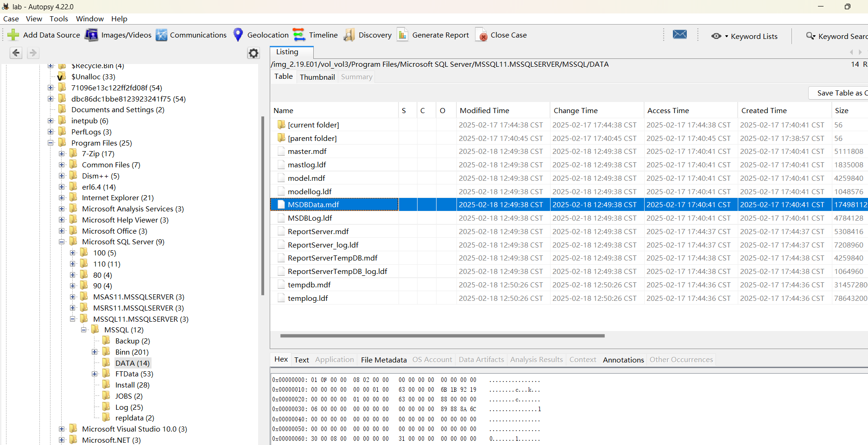Open the Annotations tab
The height and width of the screenshot is (445, 868).
pyautogui.click(x=623, y=360)
